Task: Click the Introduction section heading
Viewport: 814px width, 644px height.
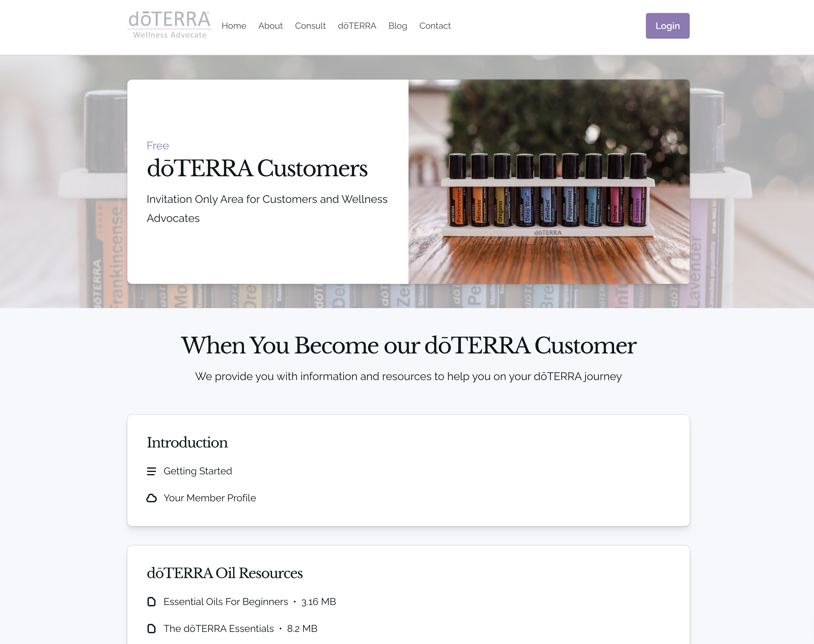Action: pos(187,442)
